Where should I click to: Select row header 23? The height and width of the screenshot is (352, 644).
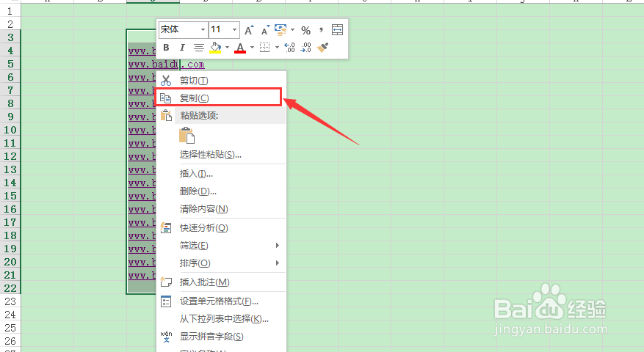(x=10, y=301)
